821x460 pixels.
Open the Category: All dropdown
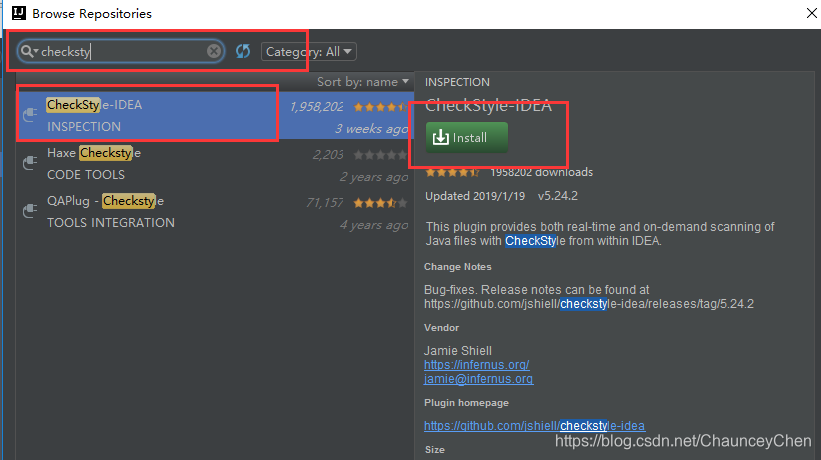point(308,52)
